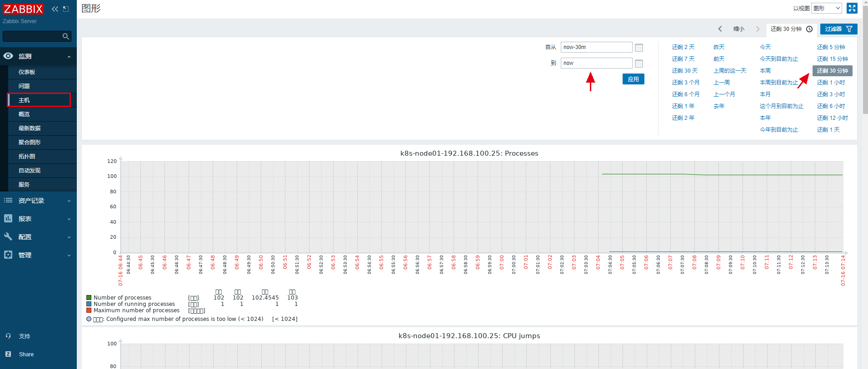Click the 缩小 zoom out link
Screen dimensions: 868x369
738,29
